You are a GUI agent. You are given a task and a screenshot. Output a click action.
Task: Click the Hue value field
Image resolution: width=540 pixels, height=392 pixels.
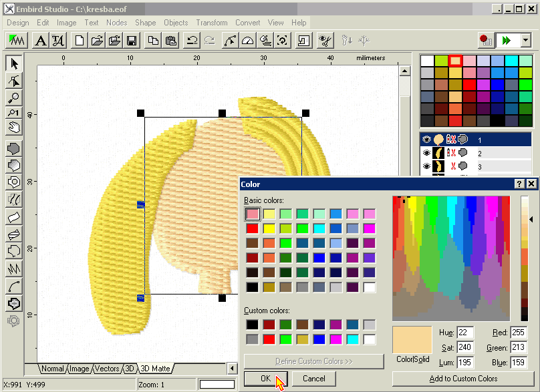(465, 333)
